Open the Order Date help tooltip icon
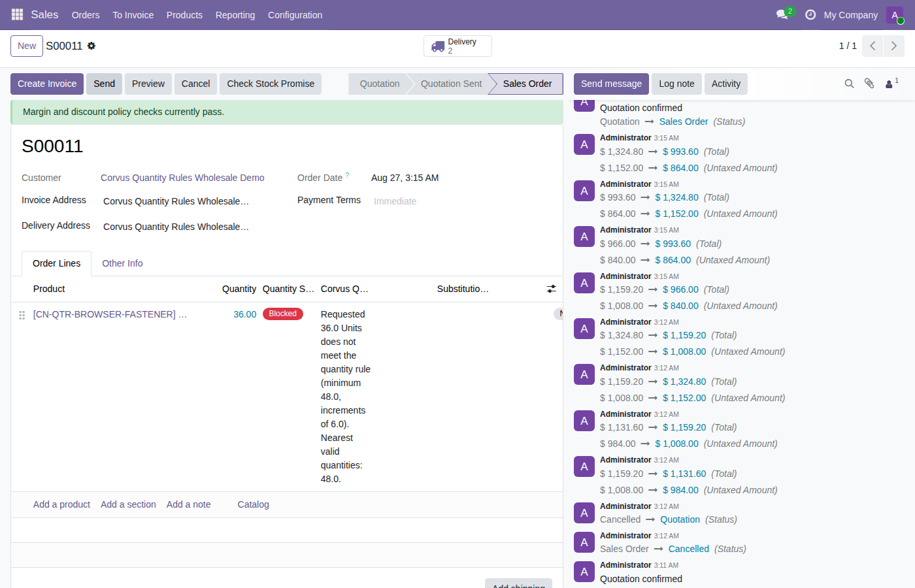Viewport: 915px width, 588px height. point(347,175)
